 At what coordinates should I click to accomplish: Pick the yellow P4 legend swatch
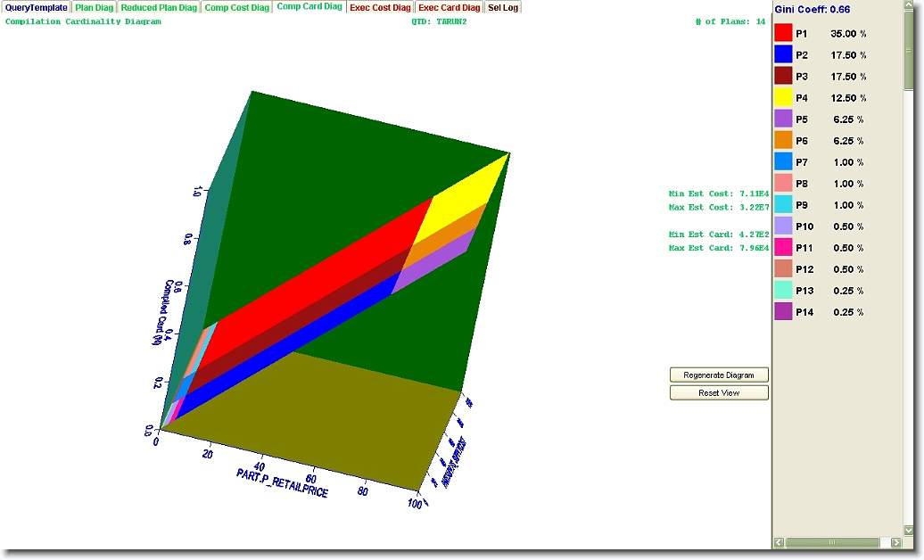coord(783,98)
